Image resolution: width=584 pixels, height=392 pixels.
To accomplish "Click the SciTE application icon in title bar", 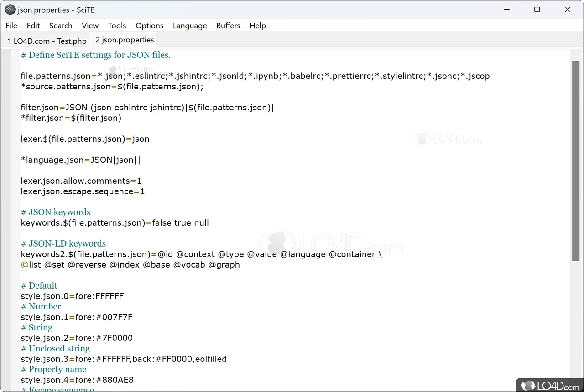I will point(10,10).
